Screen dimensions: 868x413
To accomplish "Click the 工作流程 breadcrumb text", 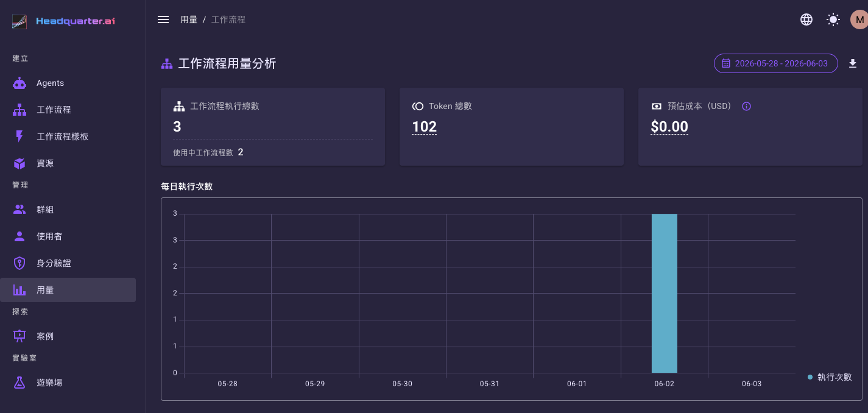I will [x=228, y=19].
